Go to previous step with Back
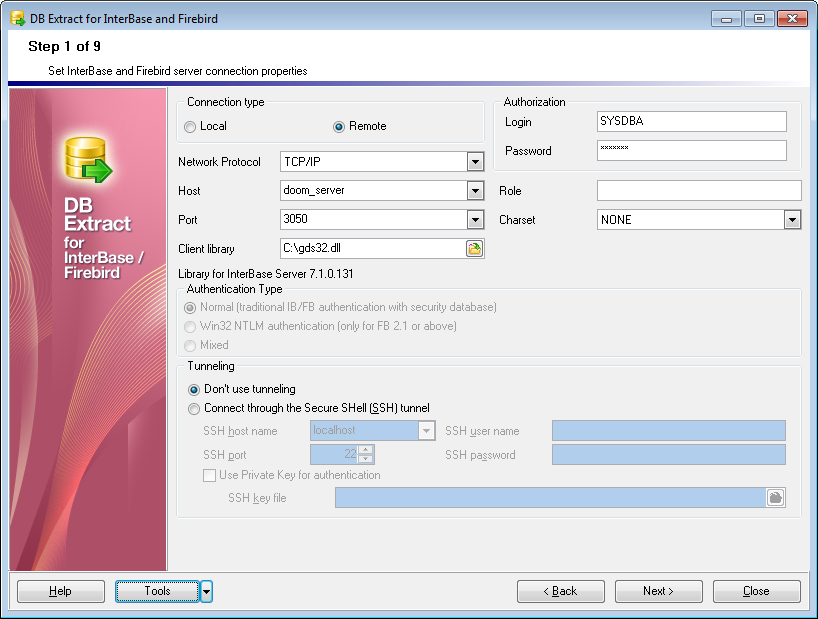The height and width of the screenshot is (619, 818). [560, 591]
